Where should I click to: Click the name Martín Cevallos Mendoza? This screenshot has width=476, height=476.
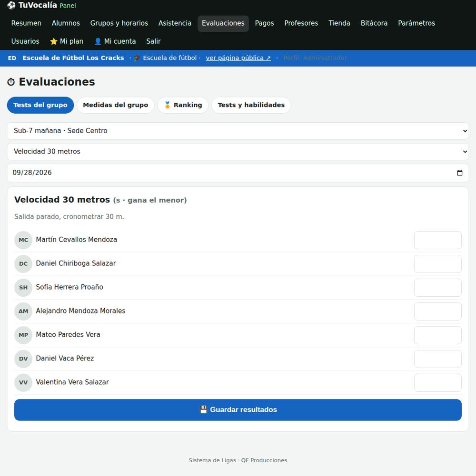[77, 240]
